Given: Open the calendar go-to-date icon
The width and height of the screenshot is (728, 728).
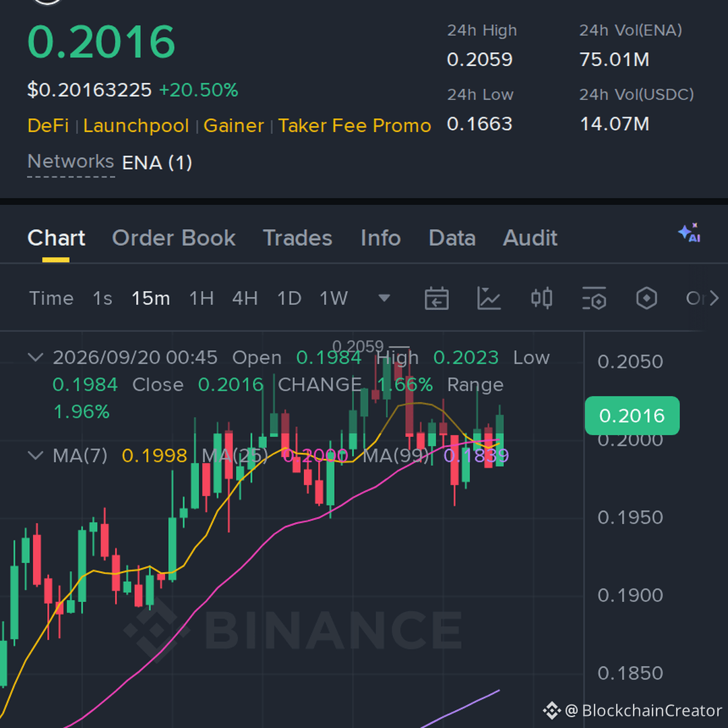Looking at the screenshot, I should (x=436, y=298).
